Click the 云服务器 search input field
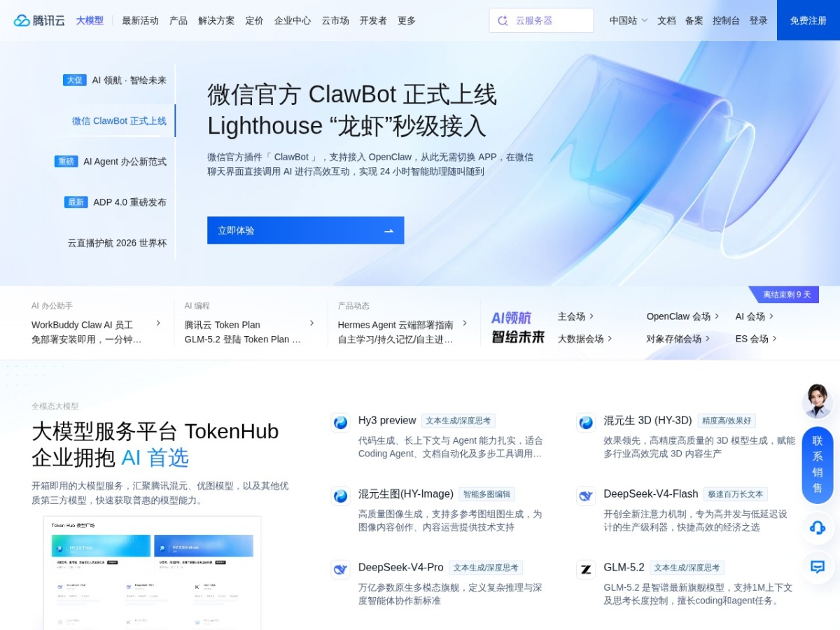 coord(541,20)
